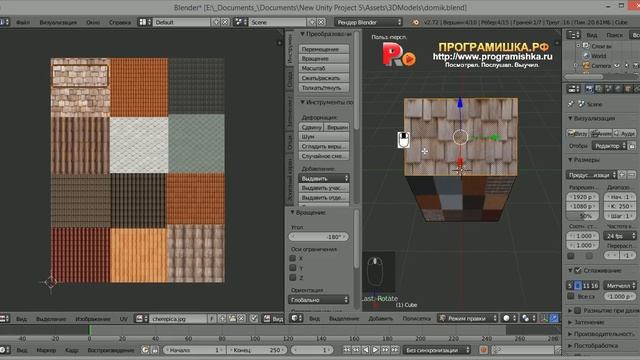Add new image with plus icon in UV editor

pos(222,318)
